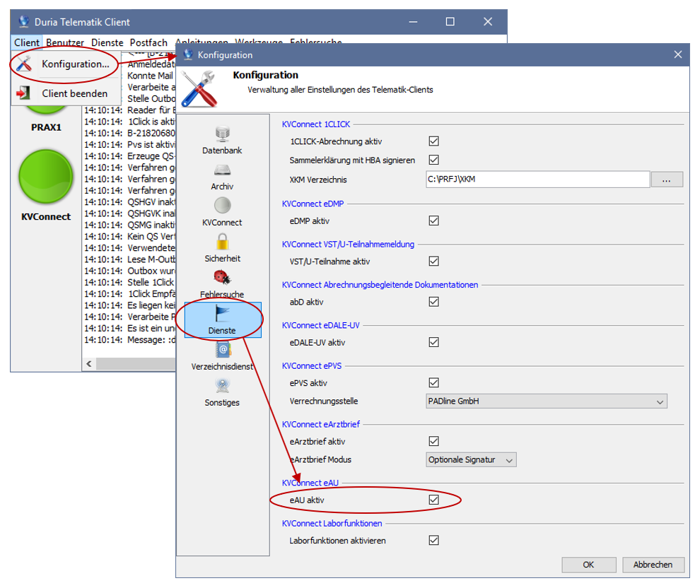This screenshot has height=588, width=700.
Task: Open the Datenbank settings category
Action: click(222, 140)
